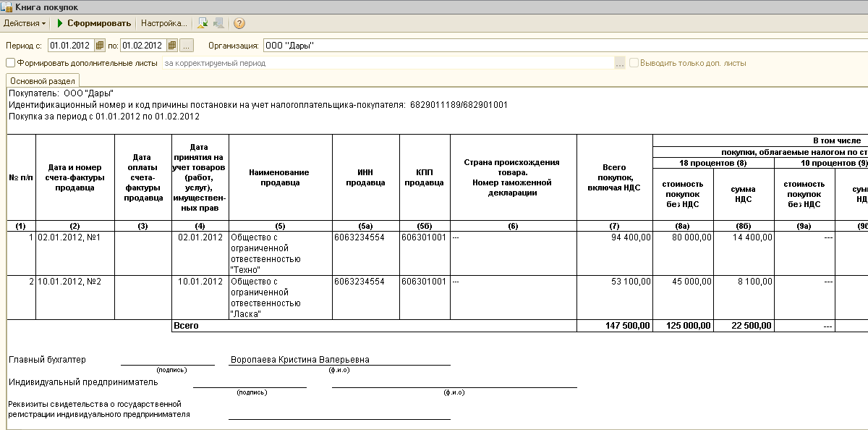Click ellipsis next to корректируемый период

pyautogui.click(x=620, y=63)
